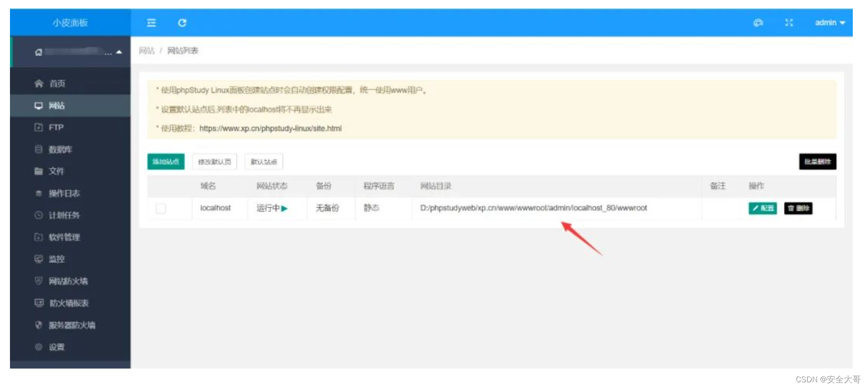Collapse the sidebar via the hamburger icon
Viewport: 868px width, 388px height.
click(151, 23)
